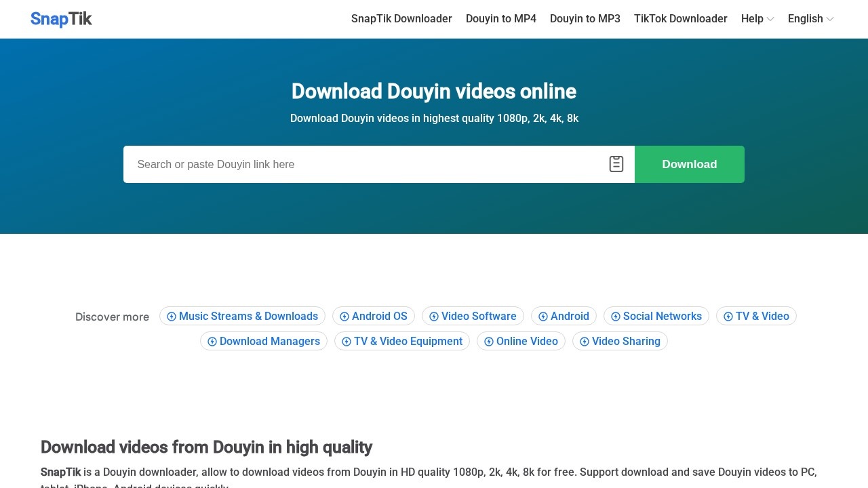Go to Douyin to MP4
The image size is (868, 488).
pos(500,19)
